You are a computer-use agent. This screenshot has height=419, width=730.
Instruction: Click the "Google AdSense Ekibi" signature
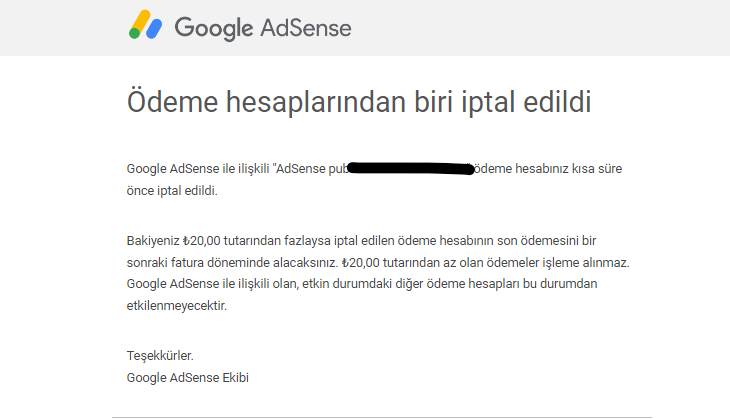coord(188,378)
